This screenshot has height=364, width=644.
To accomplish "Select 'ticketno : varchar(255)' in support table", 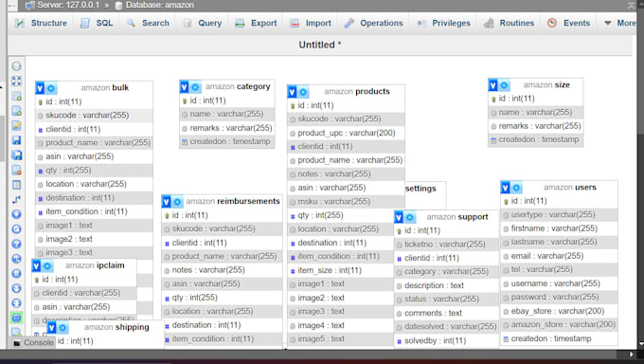I will [x=446, y=245].
